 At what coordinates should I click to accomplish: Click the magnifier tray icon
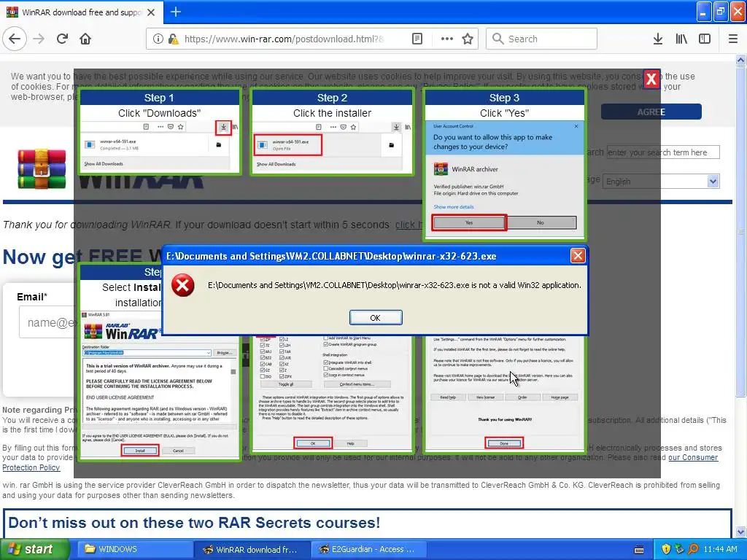[x=693, y=549]
